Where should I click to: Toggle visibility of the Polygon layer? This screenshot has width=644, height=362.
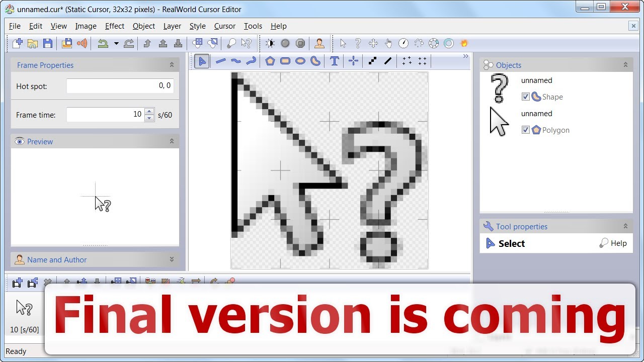click(x=526, y=130)
